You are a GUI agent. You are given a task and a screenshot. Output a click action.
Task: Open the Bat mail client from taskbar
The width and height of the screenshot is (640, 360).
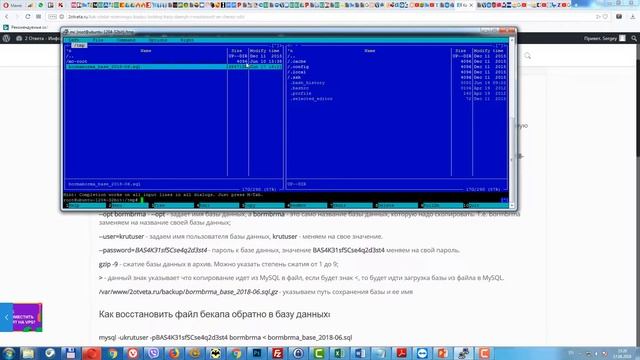(216, 353)
